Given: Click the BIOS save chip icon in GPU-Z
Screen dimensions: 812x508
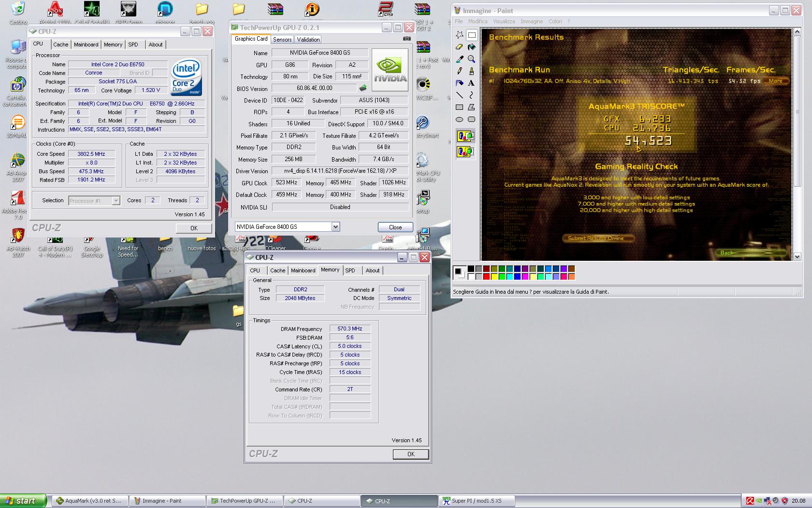Looking at the screenshot, I should coord(362,88).
